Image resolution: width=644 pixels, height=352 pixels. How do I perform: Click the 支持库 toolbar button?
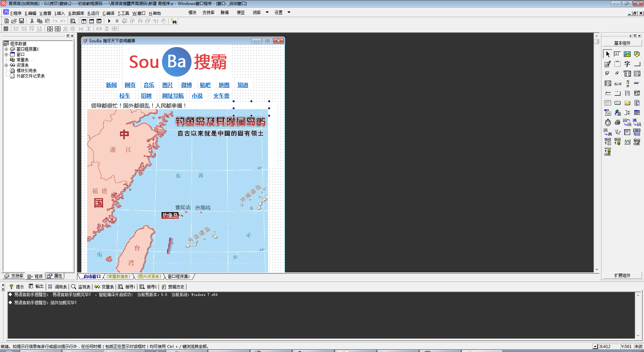point(208,12)
